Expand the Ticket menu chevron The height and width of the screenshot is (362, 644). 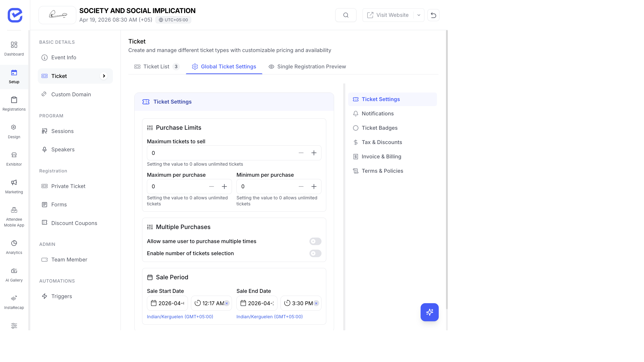(104, 76)
